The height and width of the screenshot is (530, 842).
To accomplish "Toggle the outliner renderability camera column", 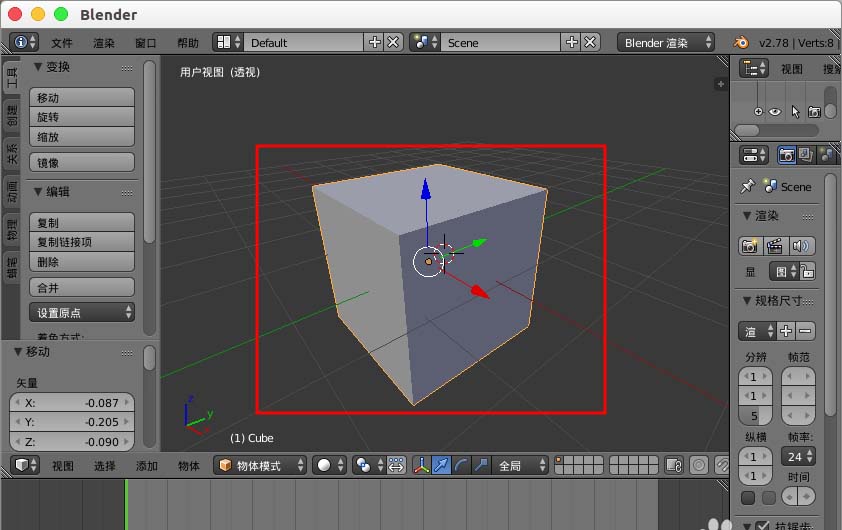I will pos(814,112).
